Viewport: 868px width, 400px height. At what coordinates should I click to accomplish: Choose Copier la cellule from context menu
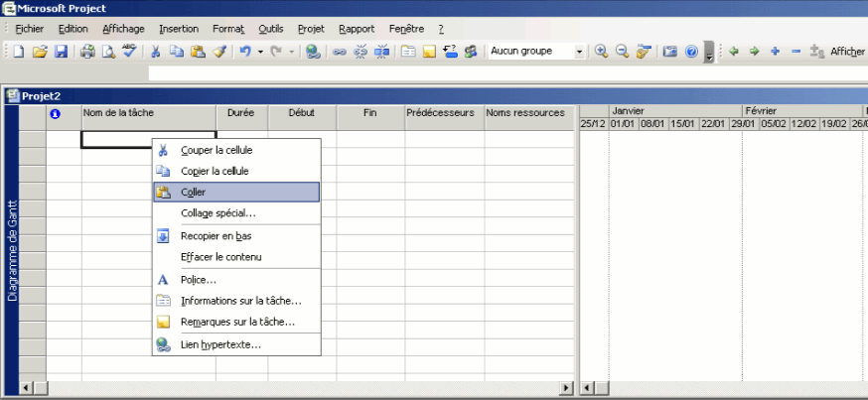click(236, 171)
